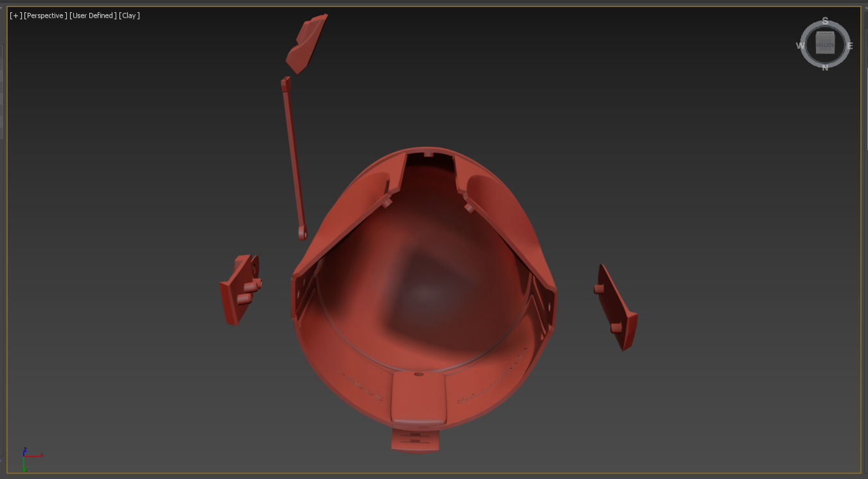Open the Clay shading label menu
The height and width of the screenshot is (479, 868).
click(x=130, y=15)
